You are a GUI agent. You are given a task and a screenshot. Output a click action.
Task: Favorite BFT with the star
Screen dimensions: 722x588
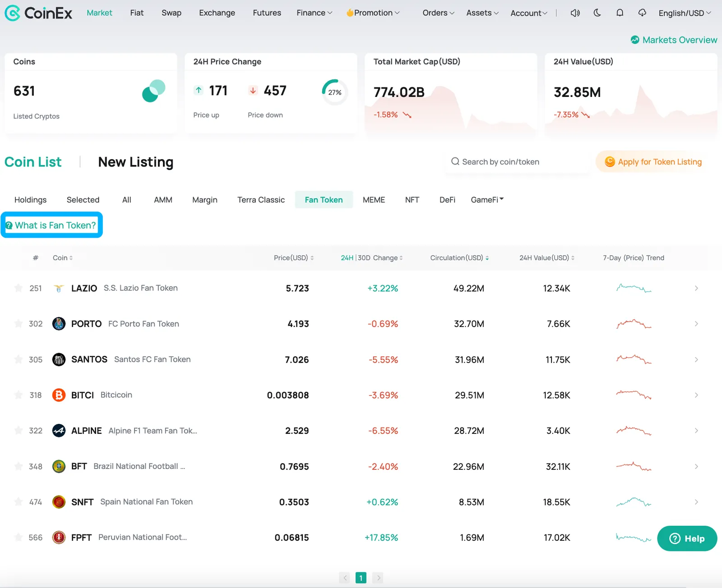(19, 466)
